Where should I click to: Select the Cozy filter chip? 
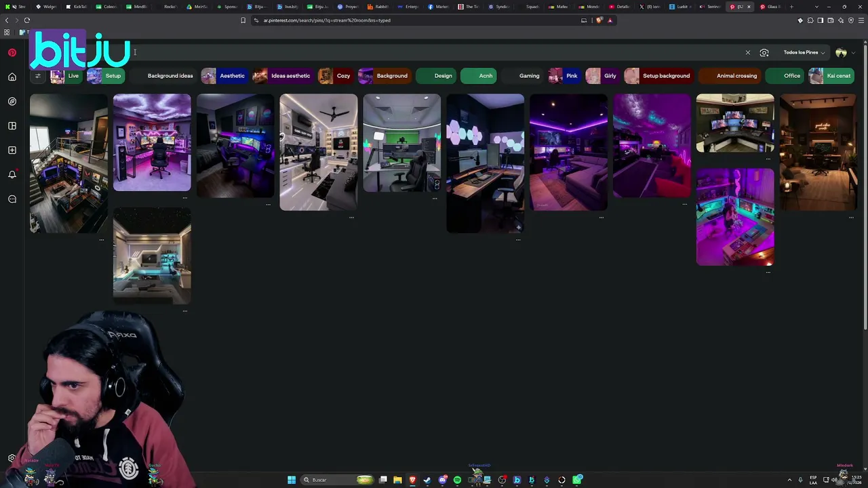pos(336,76)
